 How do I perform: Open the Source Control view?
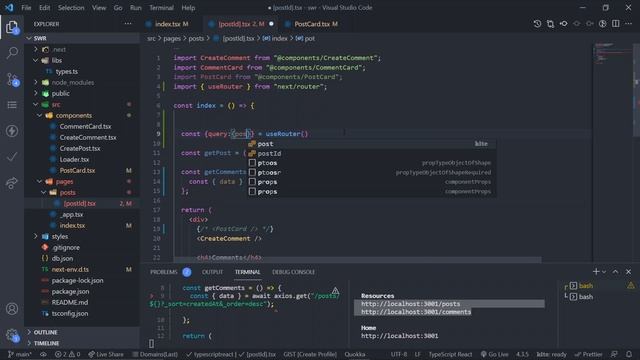(12, 79)
